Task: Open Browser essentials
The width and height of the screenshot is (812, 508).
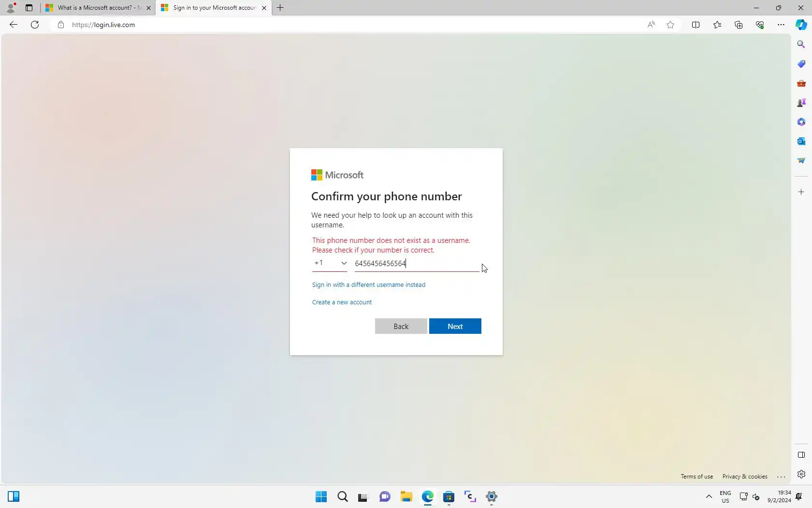Action: point(760,25)
